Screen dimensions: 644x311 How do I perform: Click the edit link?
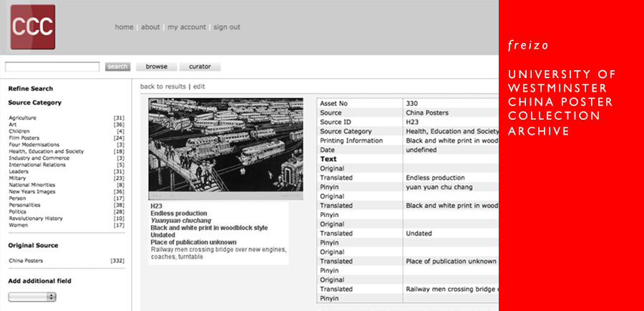point(199,87)
